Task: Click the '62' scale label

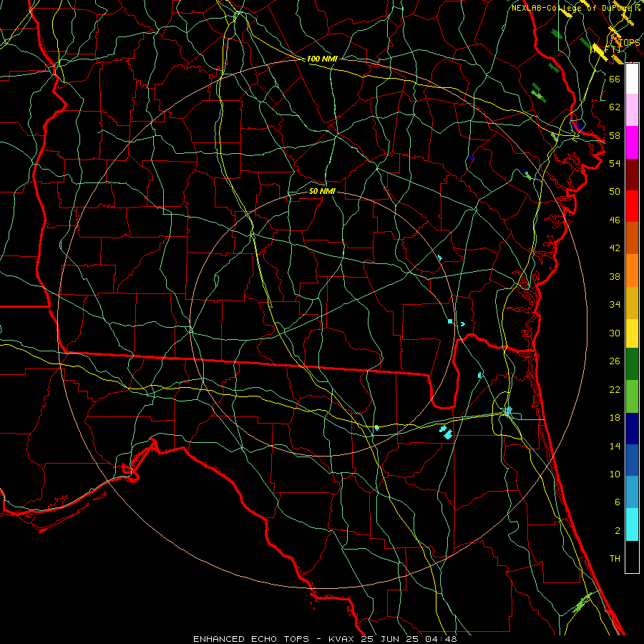Action: (615, 107)
